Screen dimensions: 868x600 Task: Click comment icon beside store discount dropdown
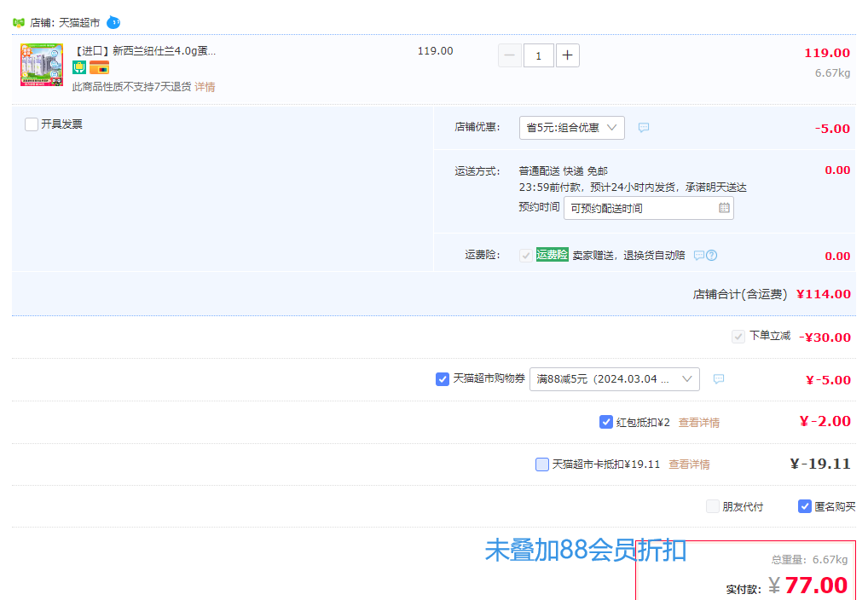tap(643, 128)
